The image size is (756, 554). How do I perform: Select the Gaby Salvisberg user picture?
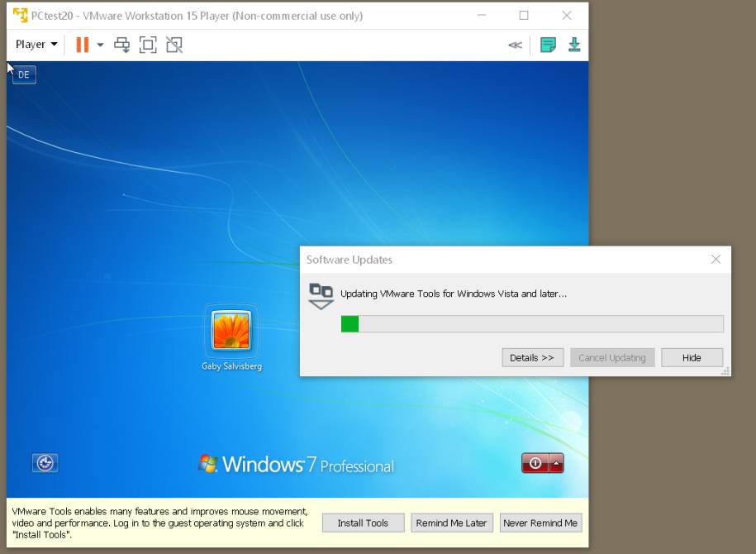click(231, 330)
